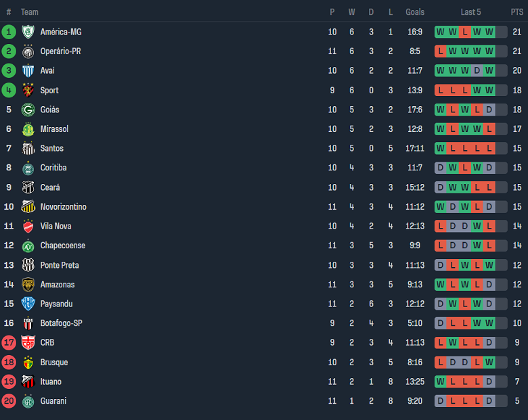Image resolution: width=528 pixels, height=420 pixels.
Task: Sort table by PTS column header
Action: click(x=516, y=12)
